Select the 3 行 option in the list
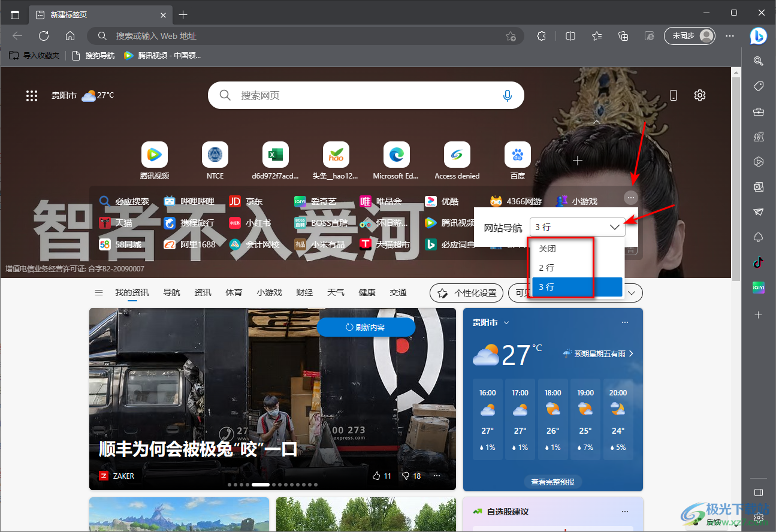Image resolution: width=776 pixels, height=532 pixels. pyautogui.click(x=578, y=287)
